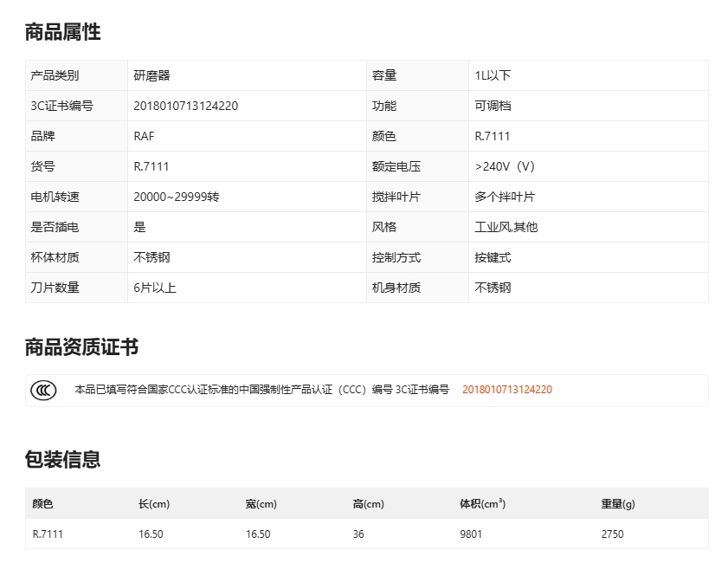Click the 包装信息 section heading
The width and height of the screenshot is (728, 563).
click(x=62, y=460)
